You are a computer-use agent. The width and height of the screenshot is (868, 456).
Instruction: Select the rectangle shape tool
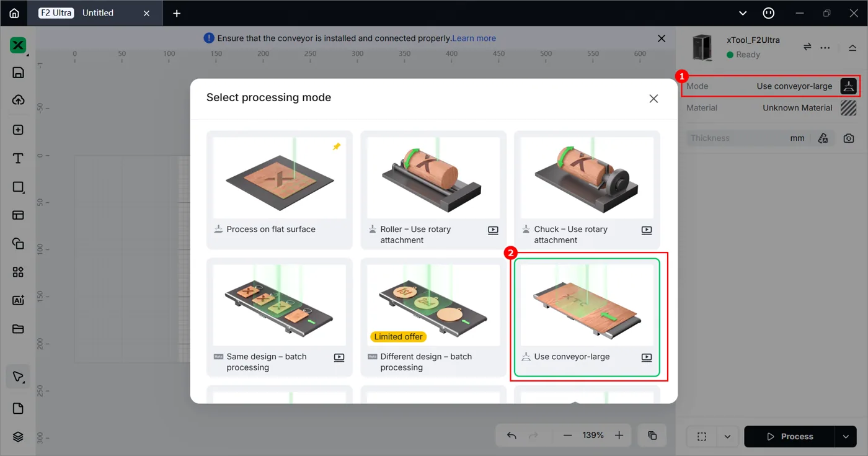click(18, 187)
